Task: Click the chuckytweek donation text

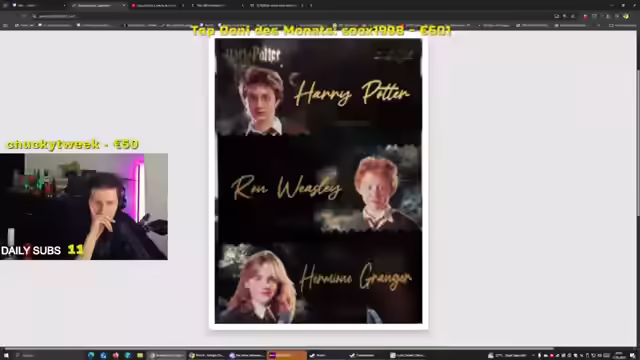Action: tap(73, 144)
